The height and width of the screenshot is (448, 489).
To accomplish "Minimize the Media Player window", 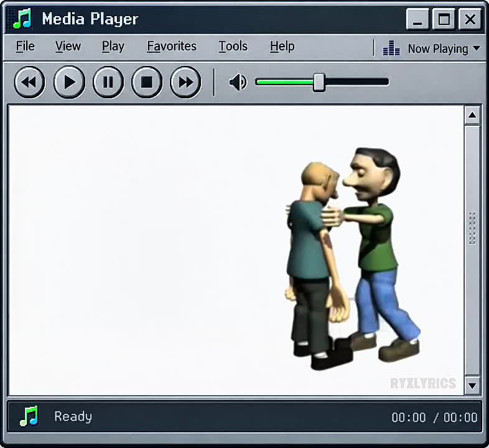I will coord(417,19).
